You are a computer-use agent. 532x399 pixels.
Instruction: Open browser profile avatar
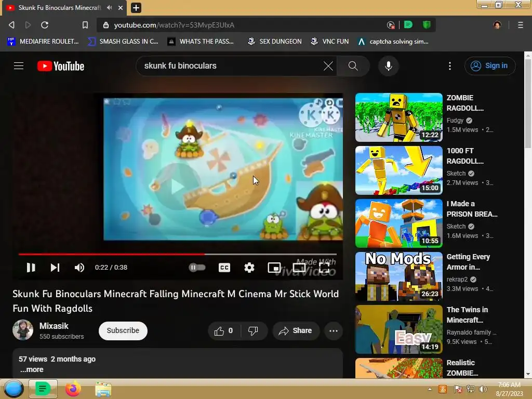coord(497,25)
